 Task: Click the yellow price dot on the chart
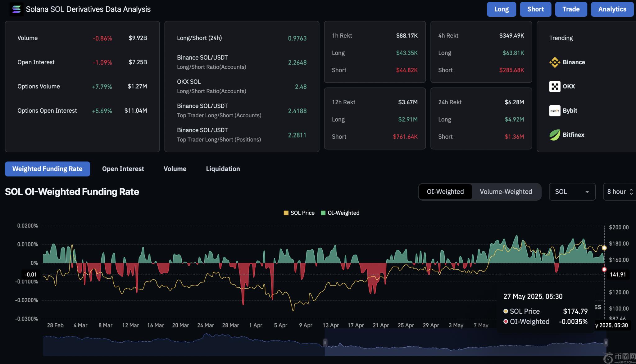pos(604,248)
